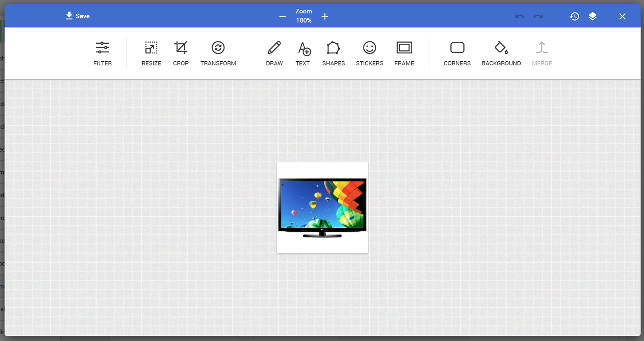Select the Draw pencil tool
This screenshot has width=644, height=341.
point(274,53)
